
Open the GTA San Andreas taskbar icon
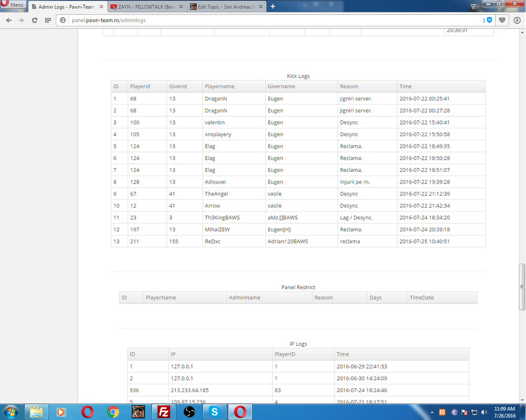(x=138, y=412)
